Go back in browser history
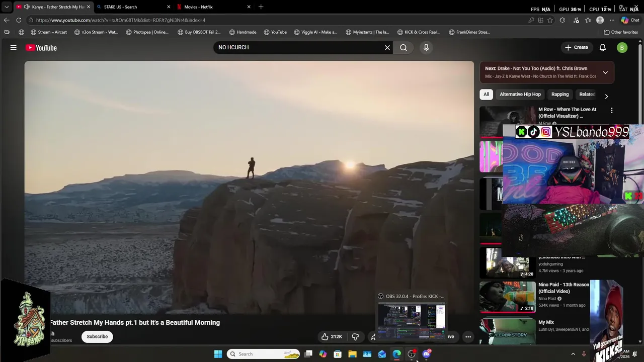 [6, 20]
